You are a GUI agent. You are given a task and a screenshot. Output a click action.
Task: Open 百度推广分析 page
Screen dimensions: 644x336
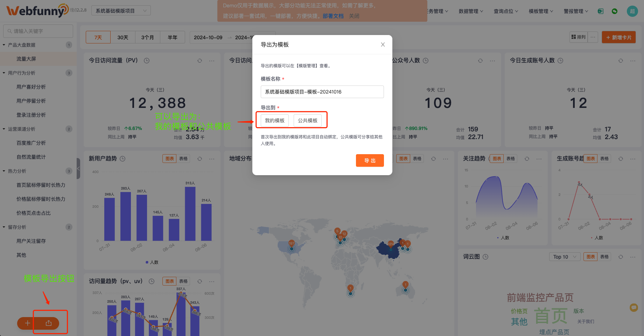tap(31, 143)
